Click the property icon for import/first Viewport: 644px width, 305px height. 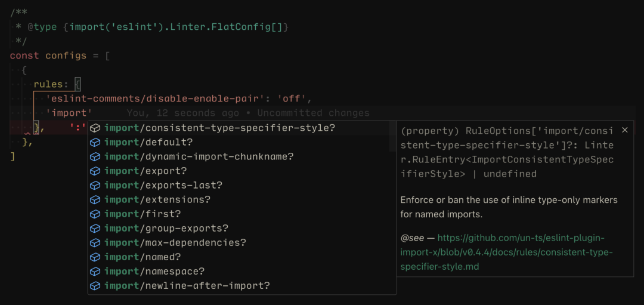(x=95, y=214)
